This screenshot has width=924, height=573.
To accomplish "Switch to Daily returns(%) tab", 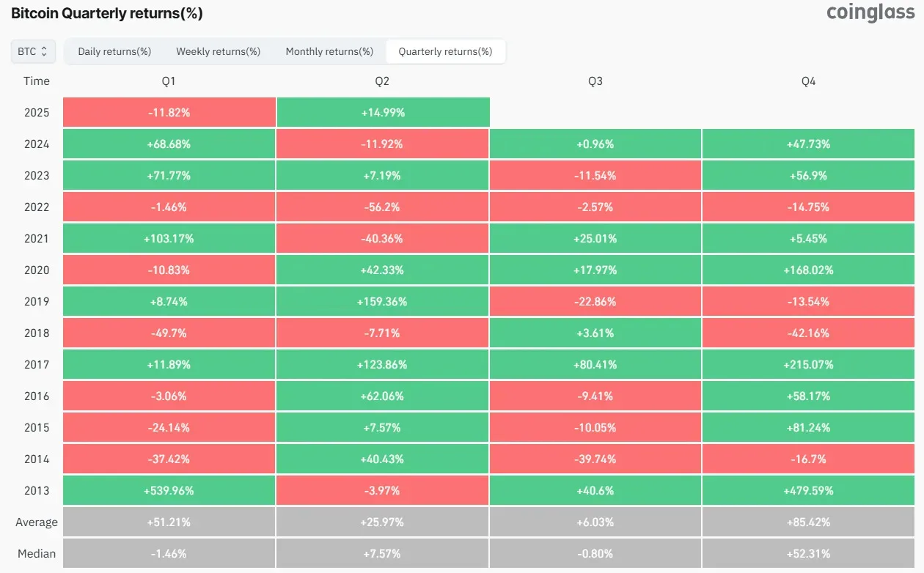I will [114, 51].
